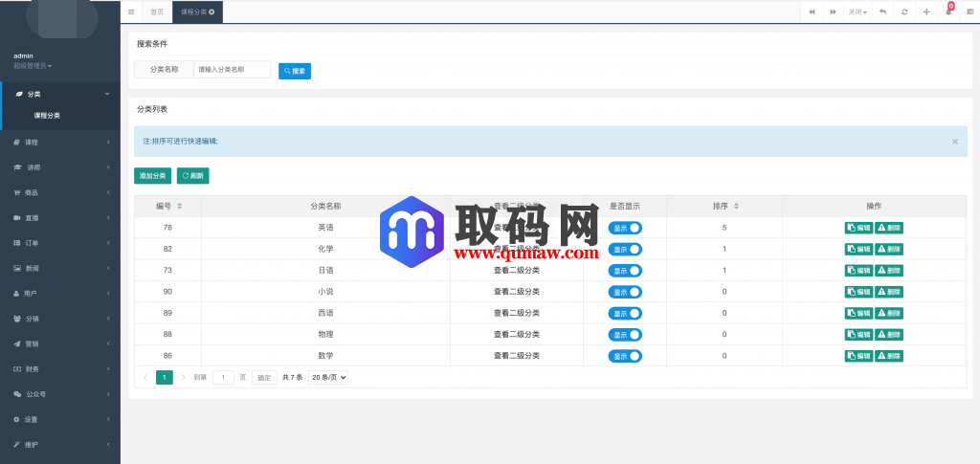Image resolution: width=980 pixels, height=464 pixels.
Task: Switch to the 首页 tab
Action: click(157, 11)
